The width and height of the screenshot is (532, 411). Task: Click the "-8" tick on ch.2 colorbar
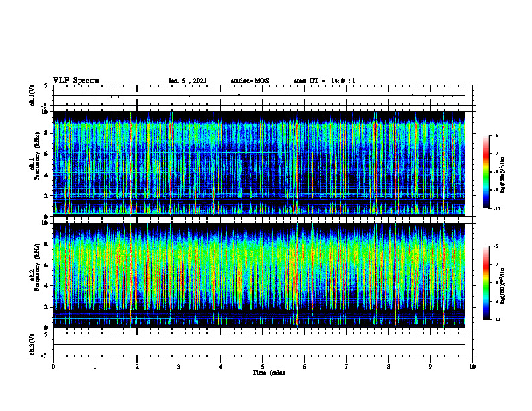coord(496,283)
